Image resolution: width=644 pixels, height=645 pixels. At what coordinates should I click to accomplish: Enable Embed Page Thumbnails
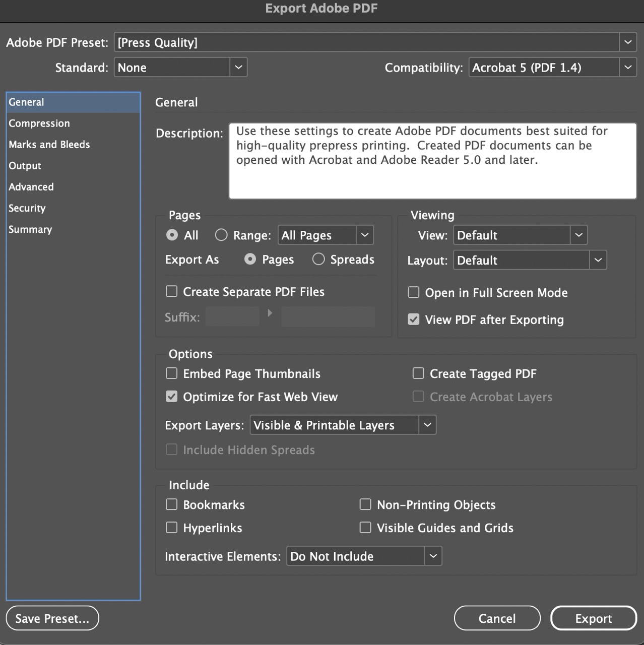(172, 373)
